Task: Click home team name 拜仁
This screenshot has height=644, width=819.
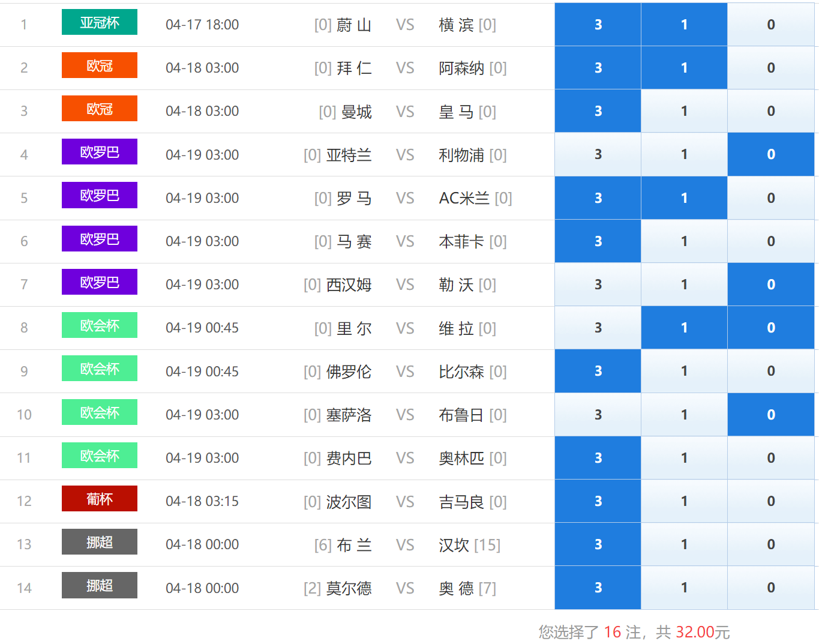Action: click(354, 68)
